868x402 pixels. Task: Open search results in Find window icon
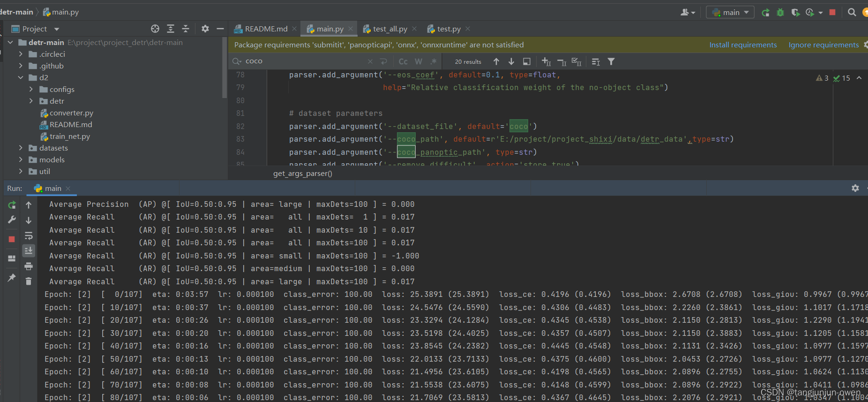[x=596, y=61]
